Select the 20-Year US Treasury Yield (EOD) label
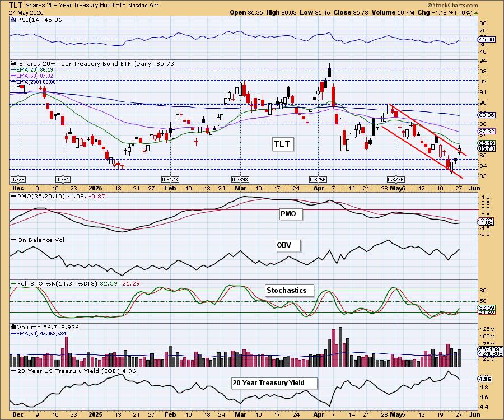Image resolution: width=504 pixels, height=420 pixels. tap(73, 371)
